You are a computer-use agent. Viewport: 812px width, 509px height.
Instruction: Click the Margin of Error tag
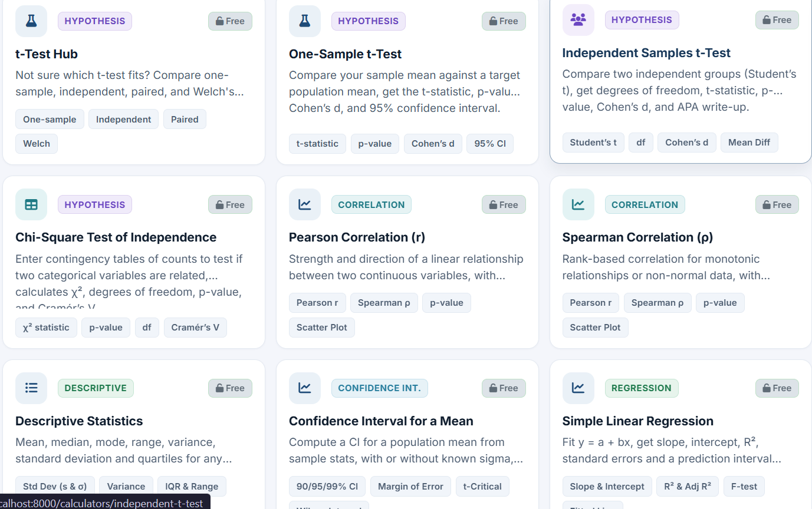(x=410, y=486)
